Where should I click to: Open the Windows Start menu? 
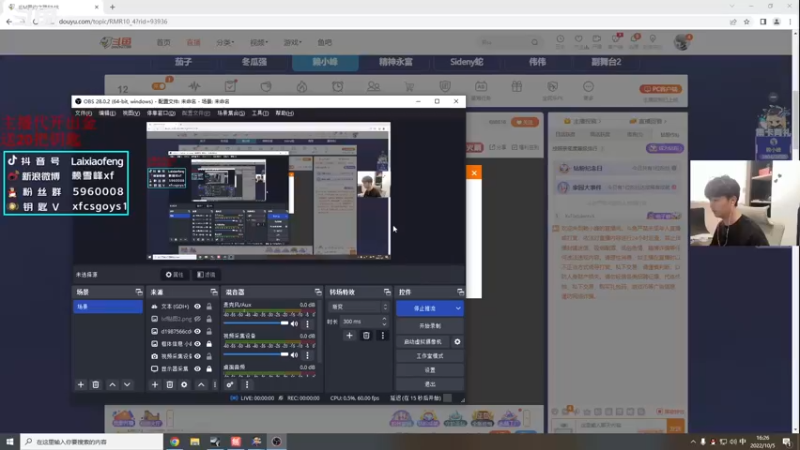[x=10, y=441]
